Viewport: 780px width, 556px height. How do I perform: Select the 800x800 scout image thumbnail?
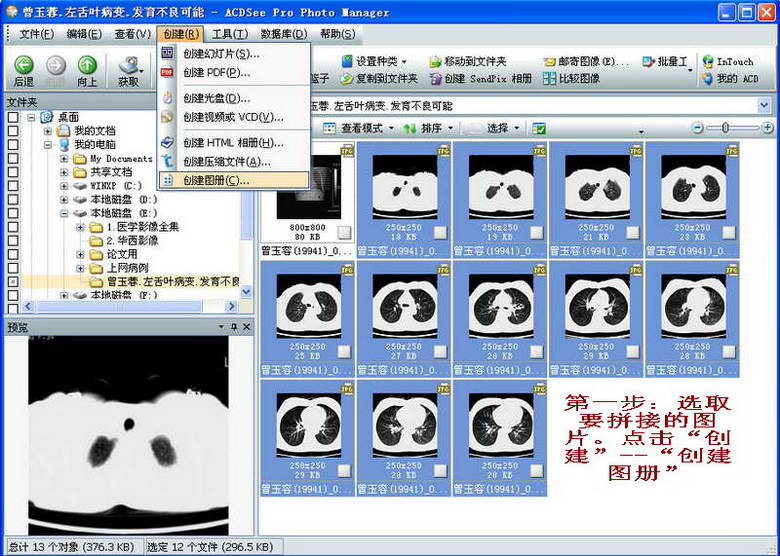click(x=307, y=199)
